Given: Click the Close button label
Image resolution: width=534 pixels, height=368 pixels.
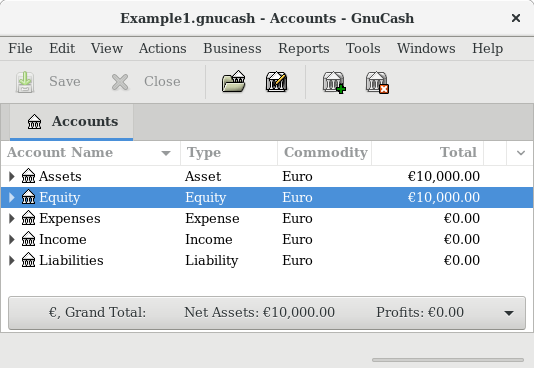Looking at the screenshot, I should coord(162,82).
